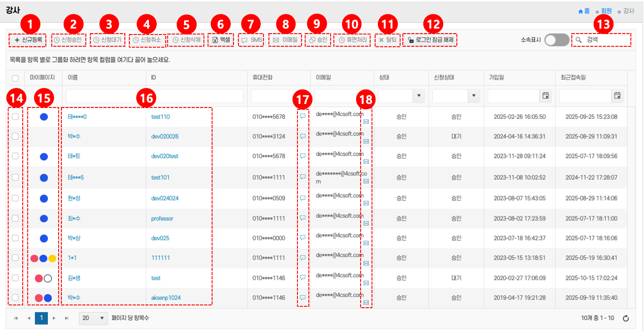Expand the 상태 filter dropdown

pyautogui.click(x=418, y=96)
